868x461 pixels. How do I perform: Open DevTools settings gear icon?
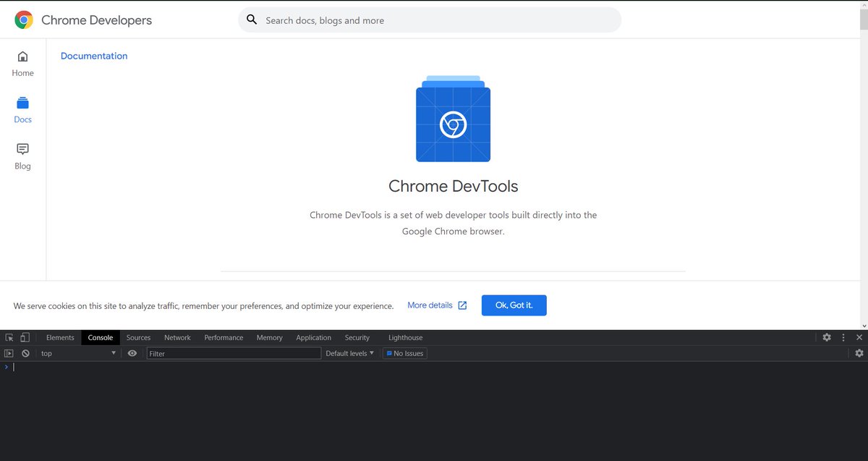click(827, 337)
